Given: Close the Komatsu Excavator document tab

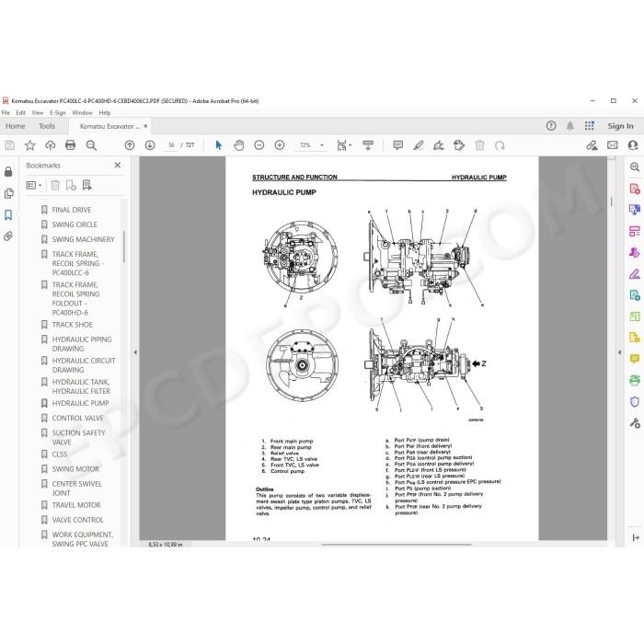Looking at the screenshot, I should 145,126.
